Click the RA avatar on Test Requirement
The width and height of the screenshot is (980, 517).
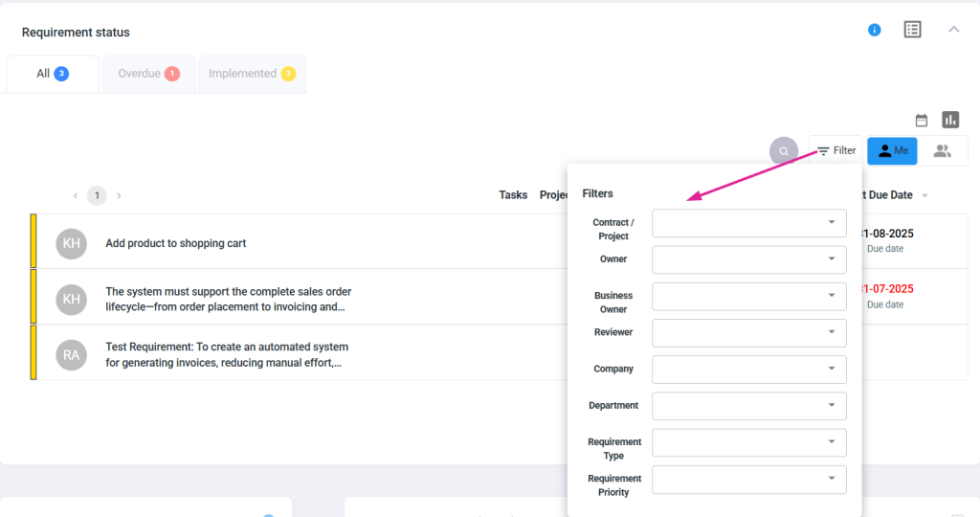pyautogui.click(x=71, y=354)
